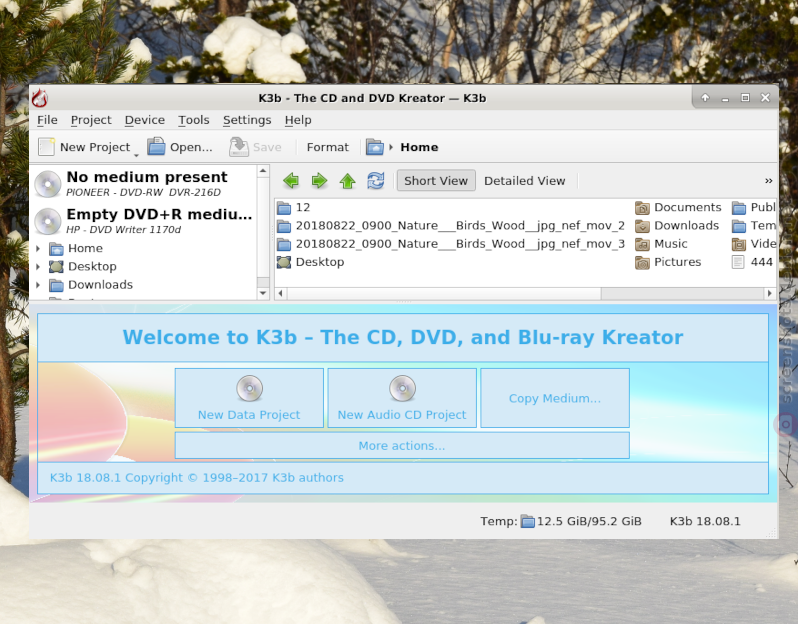Screen dimensions: 798x624
Task: Go forward with green right arrow
Action: [x=319, y=181]
